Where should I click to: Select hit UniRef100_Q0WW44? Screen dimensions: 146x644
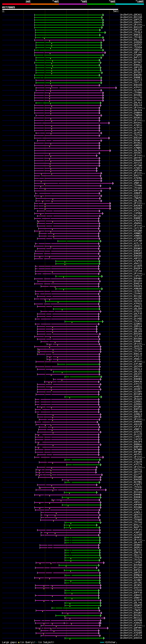(x=131, y=113)
